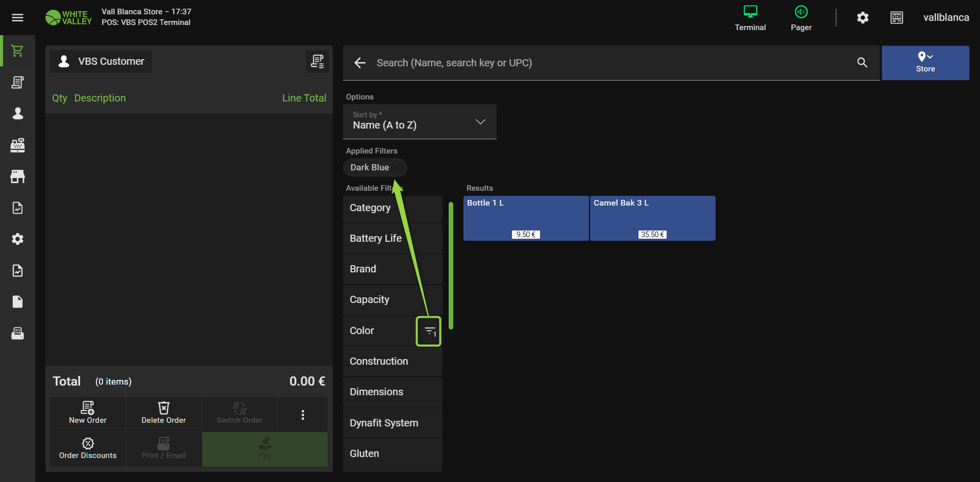Click the shopping cart sidebar icon
The image size is (980, 482).
point(17,51)
